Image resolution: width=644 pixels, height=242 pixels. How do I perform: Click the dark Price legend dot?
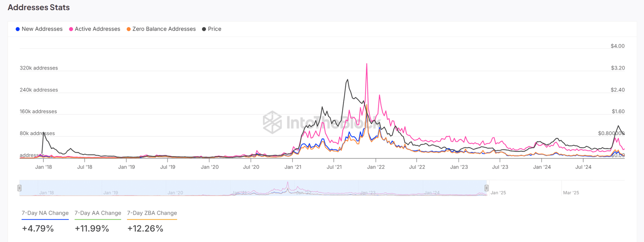click(x=204, y=29)
